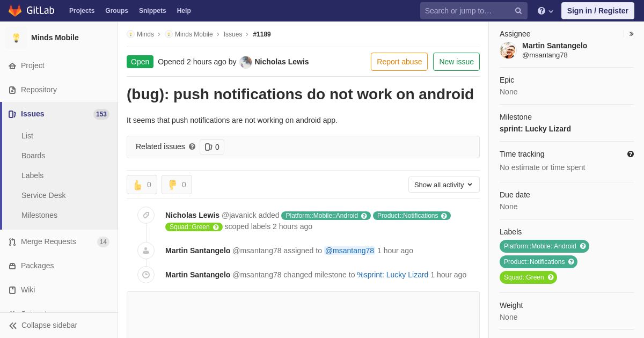Click the comment text area
The width and height of the screenshot is (644, 338).
(x=303, y=315)
